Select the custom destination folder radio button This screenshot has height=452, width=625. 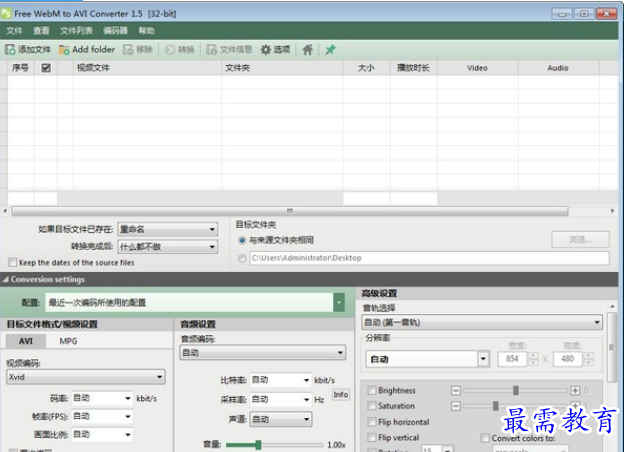click(242, 258)
